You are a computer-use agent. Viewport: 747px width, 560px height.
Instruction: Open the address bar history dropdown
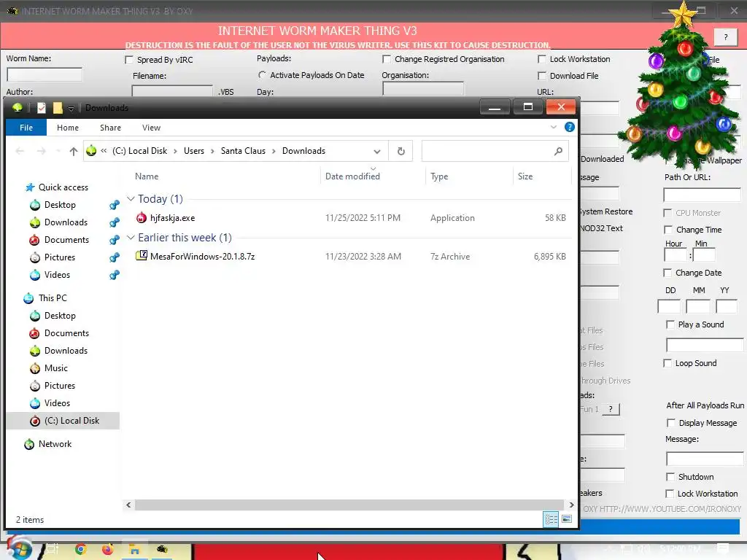pos(377,152)
